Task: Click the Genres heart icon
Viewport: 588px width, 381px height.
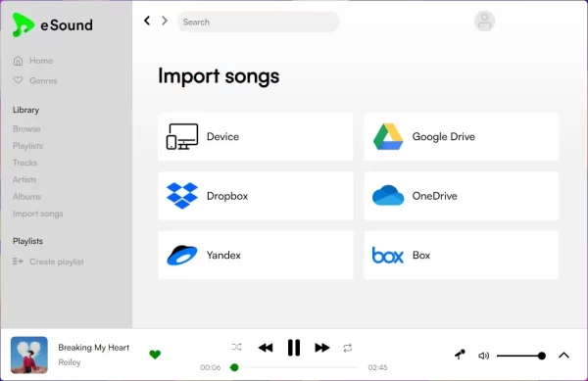Action: [x=18, y=80]
